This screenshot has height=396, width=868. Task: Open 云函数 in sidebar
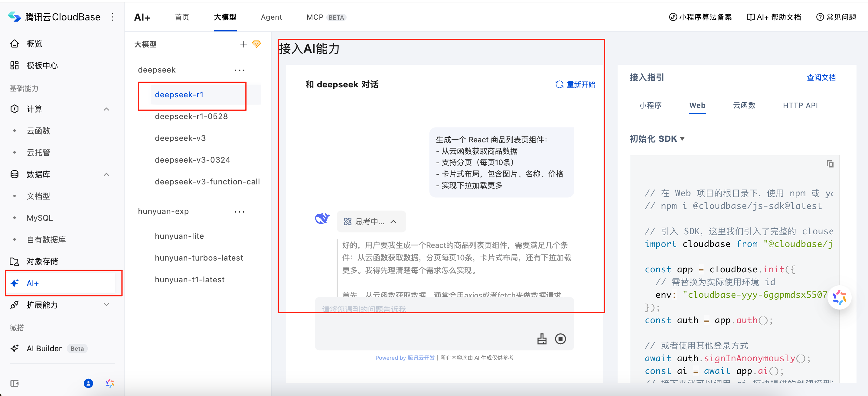pos(38,131)
